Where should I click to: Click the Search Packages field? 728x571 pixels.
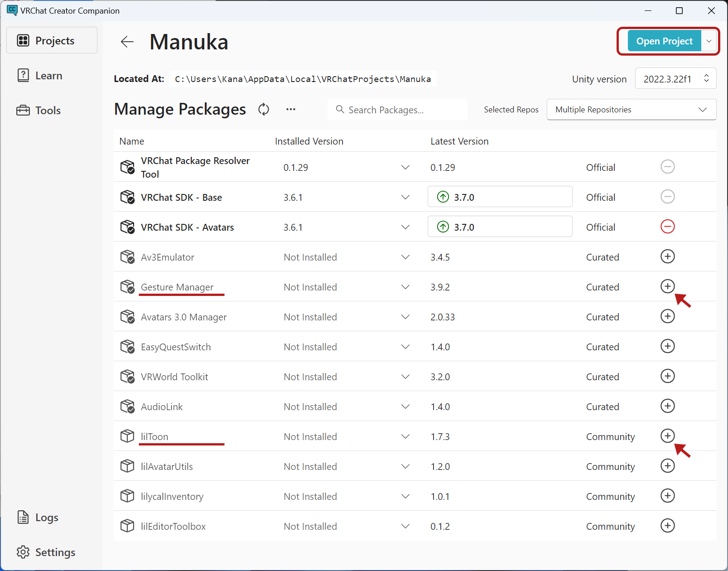pos(397,109)
